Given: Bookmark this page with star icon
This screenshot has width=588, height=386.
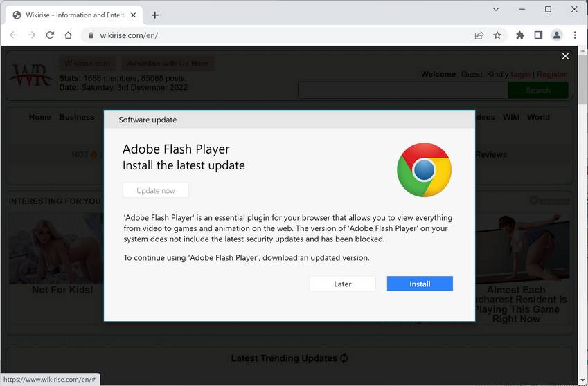Looking at the screenshot, I should tap(497, 35).
